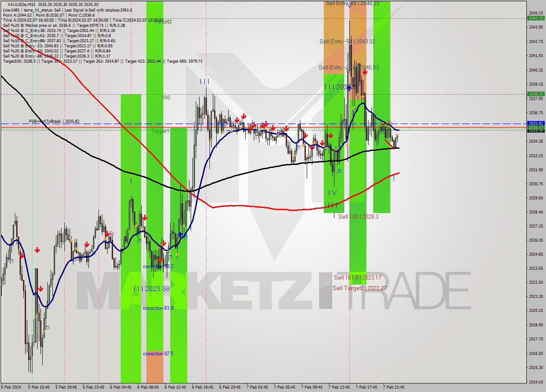Click the '6 Feb 20:45' time axis label

click(230, 387)
